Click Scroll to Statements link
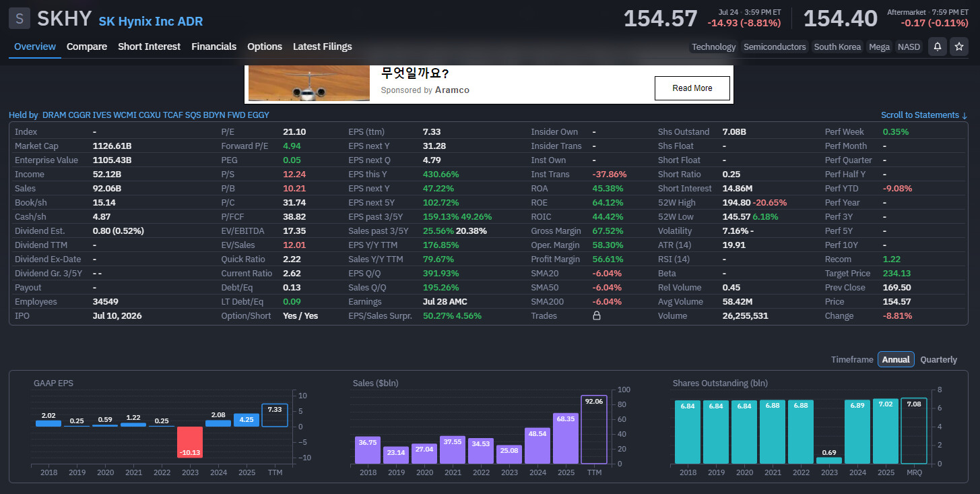980x494 pixels. click(x=924, y=115)
